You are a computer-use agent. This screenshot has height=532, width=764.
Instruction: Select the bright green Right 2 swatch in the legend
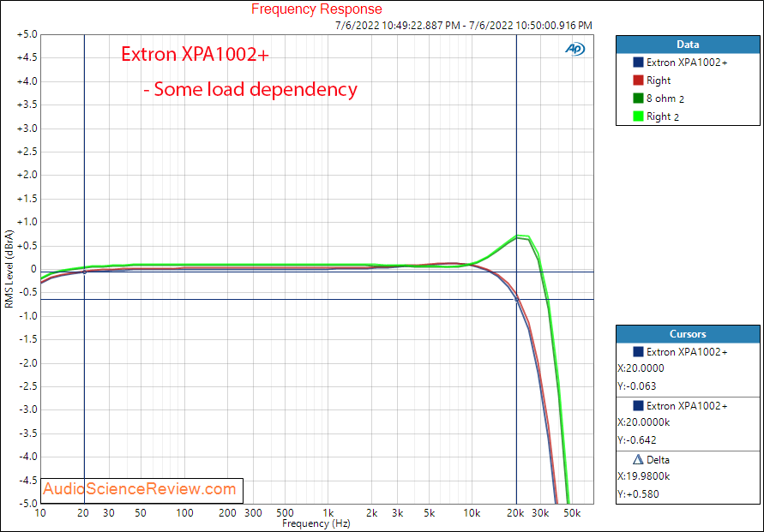(638, 117)
